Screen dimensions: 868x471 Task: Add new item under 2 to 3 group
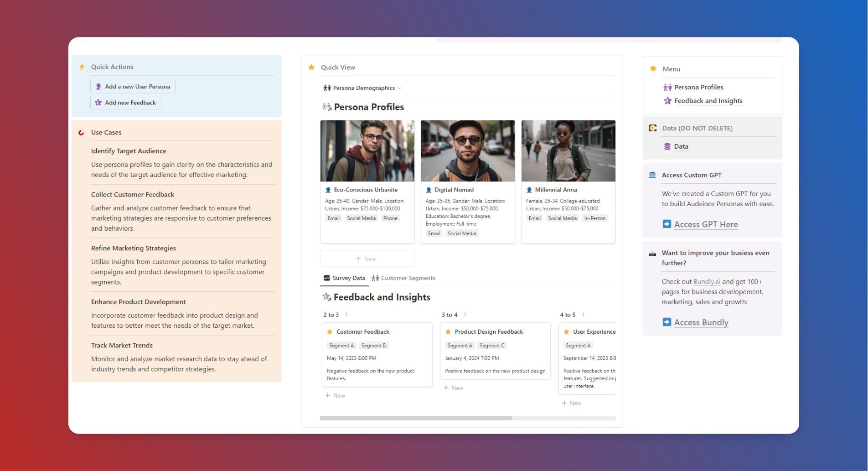coord(335,395)
